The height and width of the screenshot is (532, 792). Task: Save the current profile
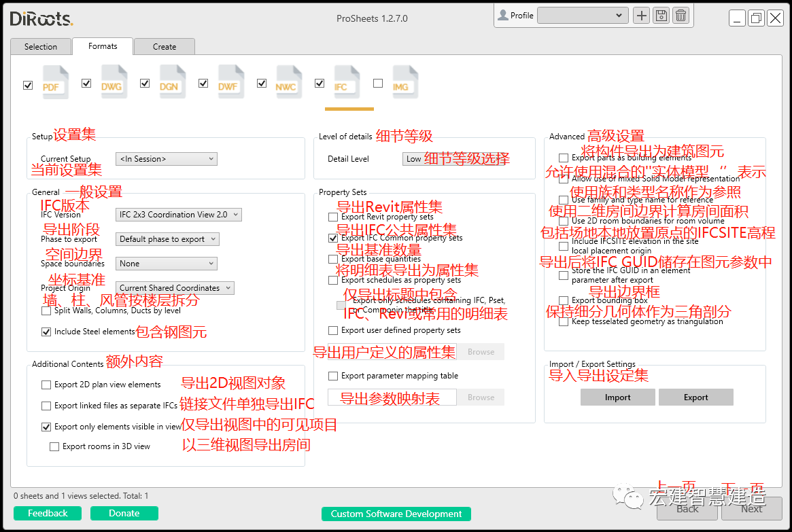(x=661, y=16)
